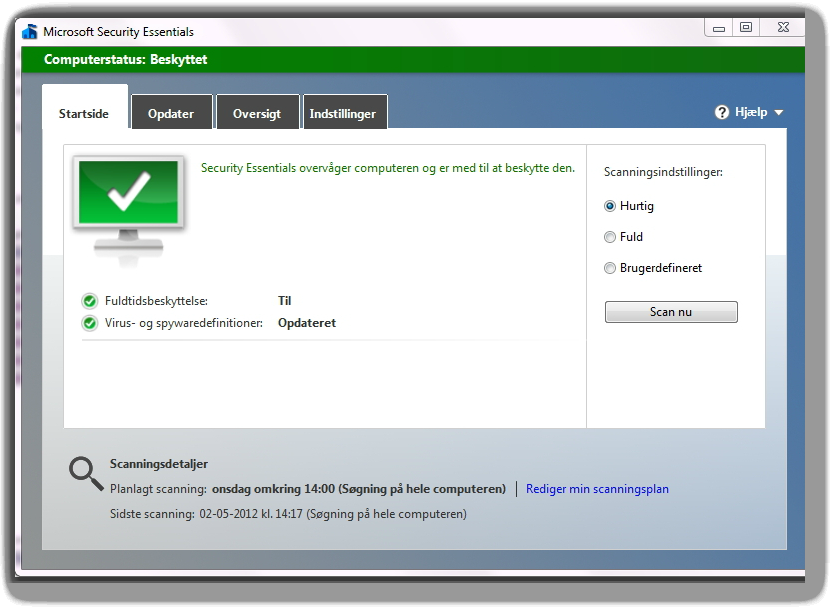Click the 'Planlagt scanning:' label

158,489
